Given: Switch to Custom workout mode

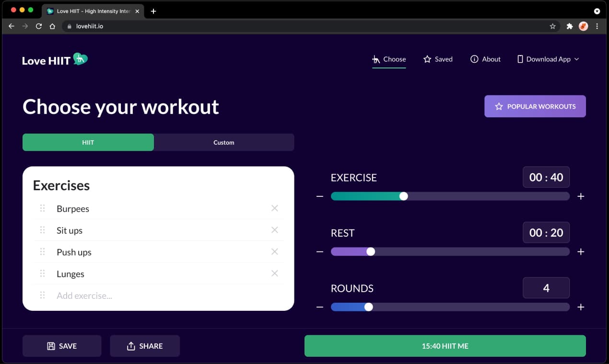Looking at the screenshot, I should [224, 142].
